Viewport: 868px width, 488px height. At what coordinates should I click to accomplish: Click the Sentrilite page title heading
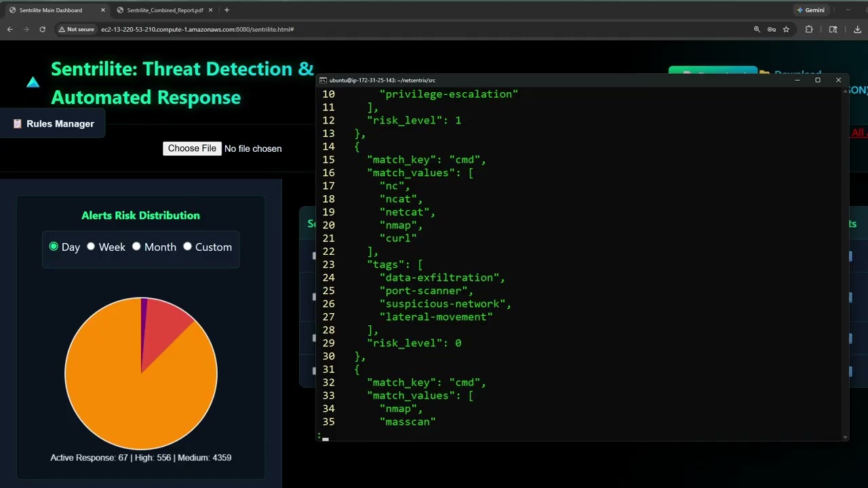182,83
